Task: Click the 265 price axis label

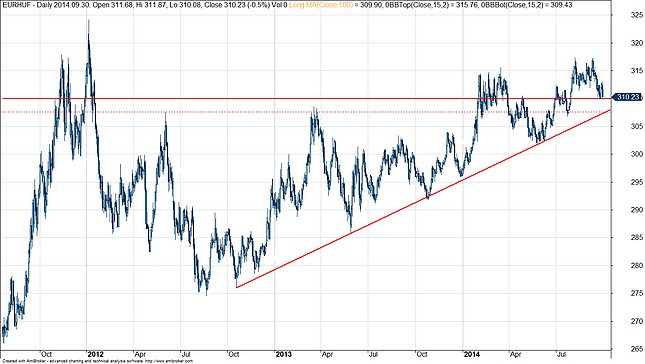Action: click(636, 349)
